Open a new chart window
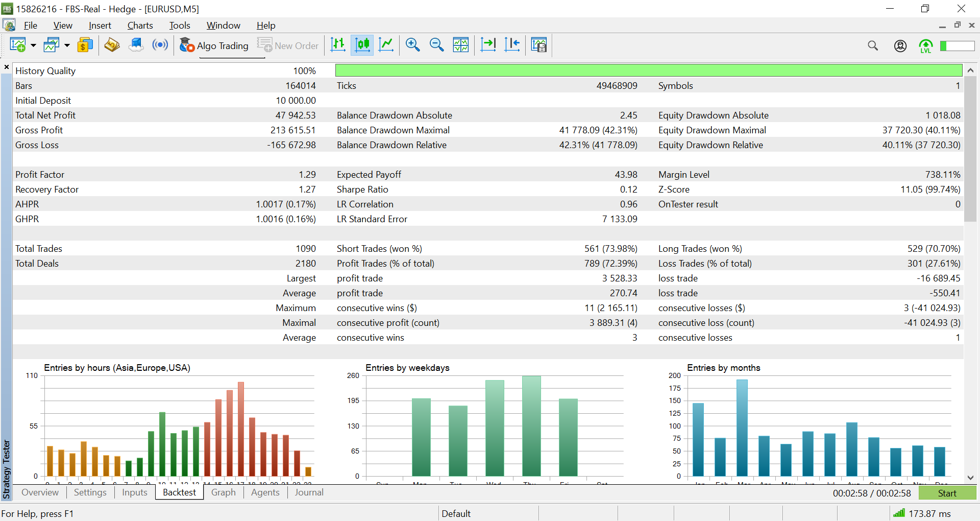This screenshot has height=521, width=980. (x=18, y=45)
